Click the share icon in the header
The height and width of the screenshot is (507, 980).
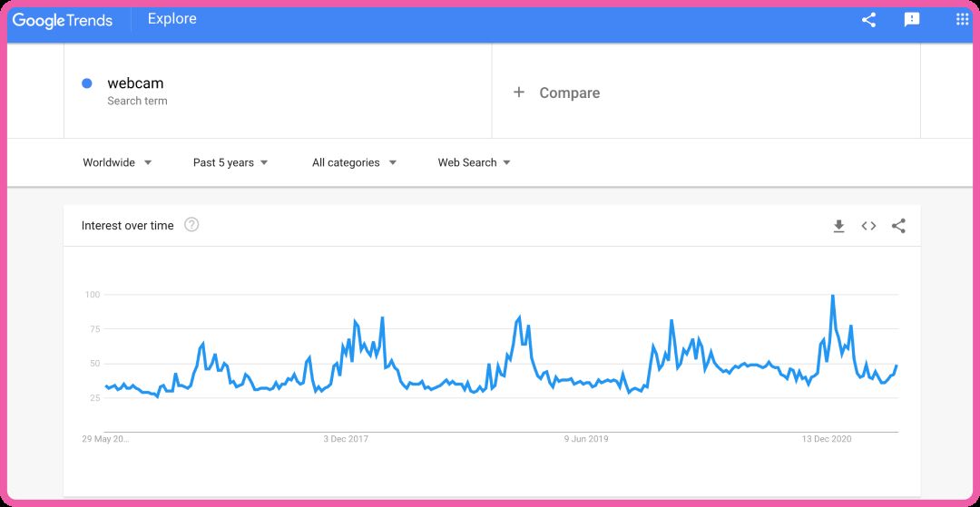[x=868, y=20]
